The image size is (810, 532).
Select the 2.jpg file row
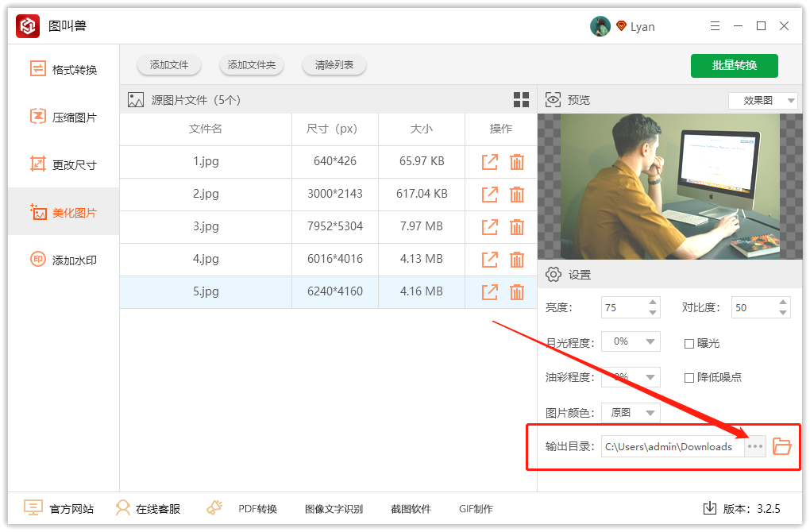tap(206, 194)
